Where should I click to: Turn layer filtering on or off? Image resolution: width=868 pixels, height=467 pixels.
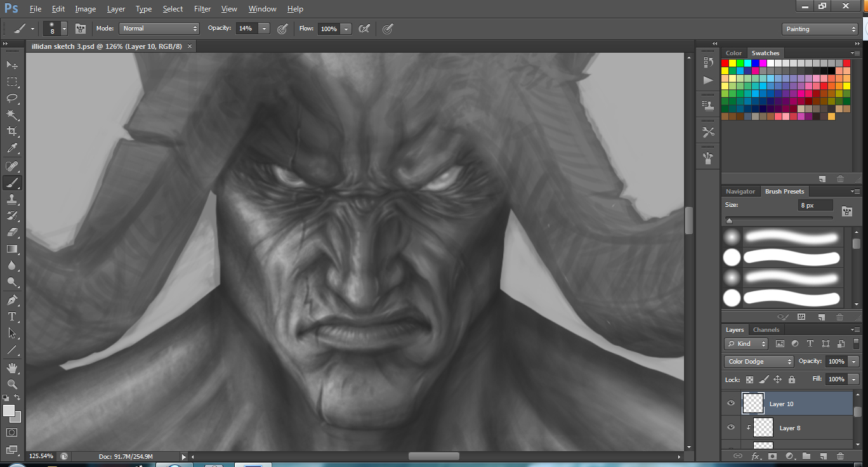pyautogui.click(x=857, y=344)
